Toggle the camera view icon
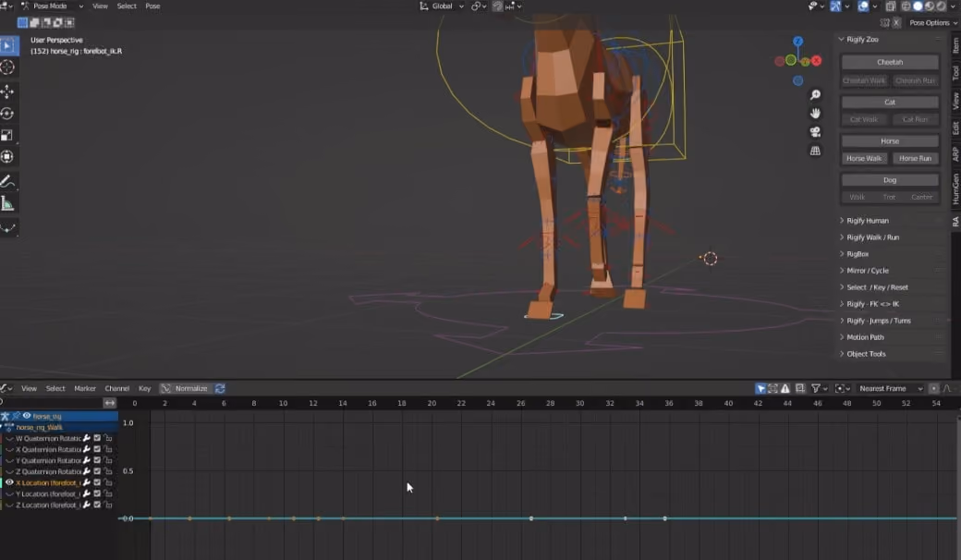The width and height of the screenshot is (961, 560). point(815,132)
